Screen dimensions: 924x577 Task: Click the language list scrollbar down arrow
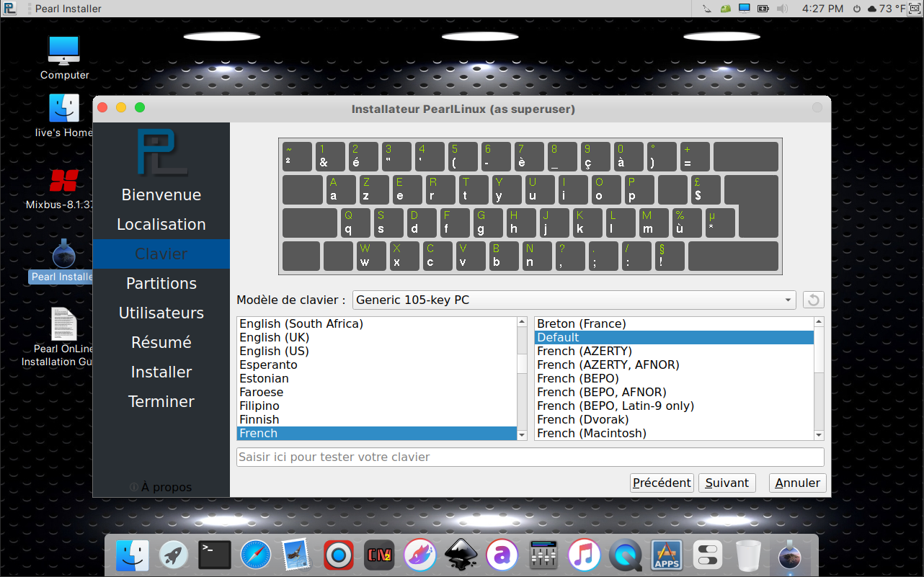click(x=522, y=434)
